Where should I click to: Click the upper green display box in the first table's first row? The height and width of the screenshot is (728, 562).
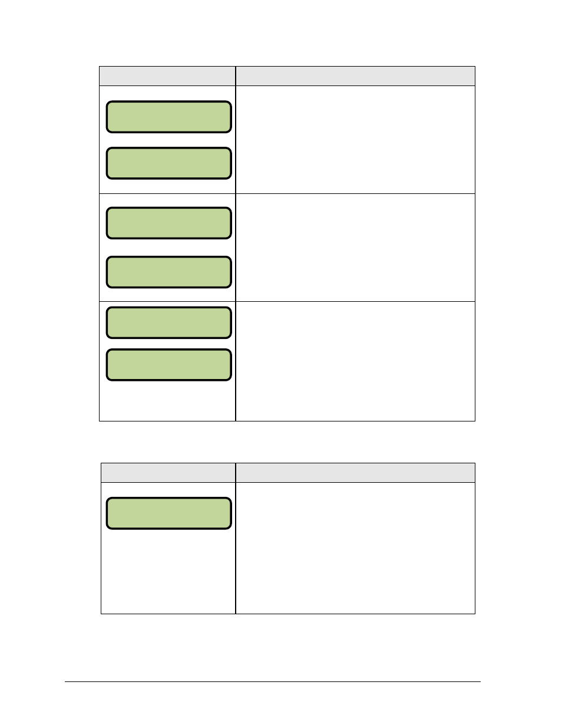[168, 117]
